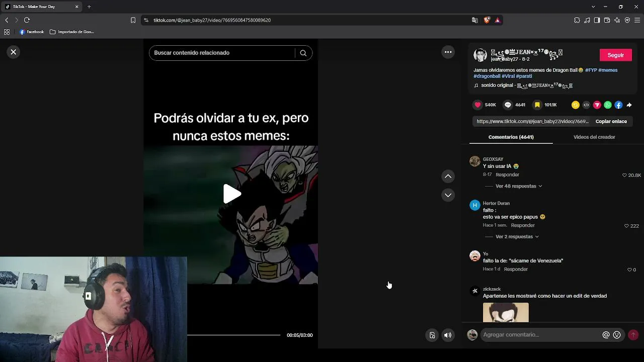Repost video with yellow repost icon
The height and width of the screenshot is (362, 644).
(576, 105)
